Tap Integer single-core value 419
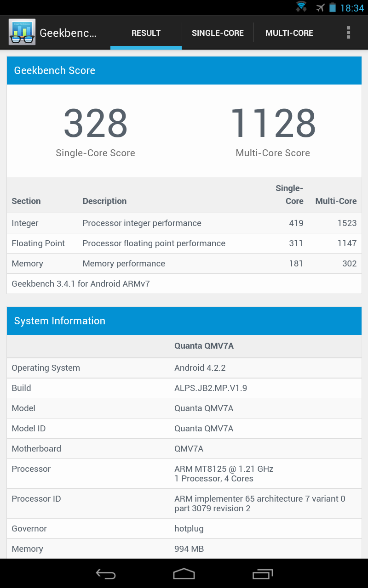 coord(296,223)
